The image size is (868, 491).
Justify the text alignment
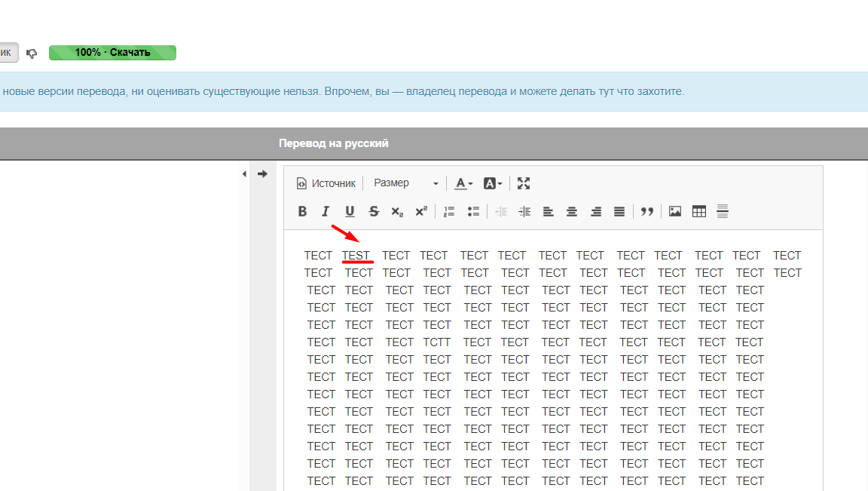click(x=619, y=211)
